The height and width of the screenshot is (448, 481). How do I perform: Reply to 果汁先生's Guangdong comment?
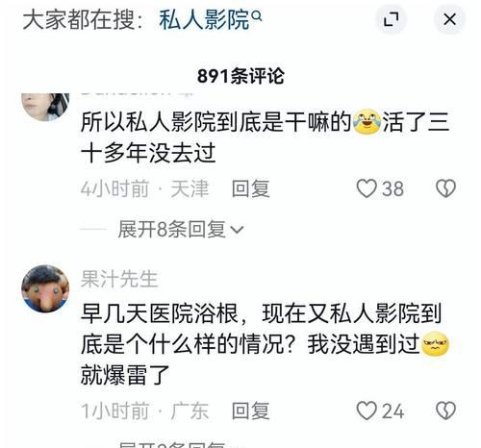click(x=250, y=411)
